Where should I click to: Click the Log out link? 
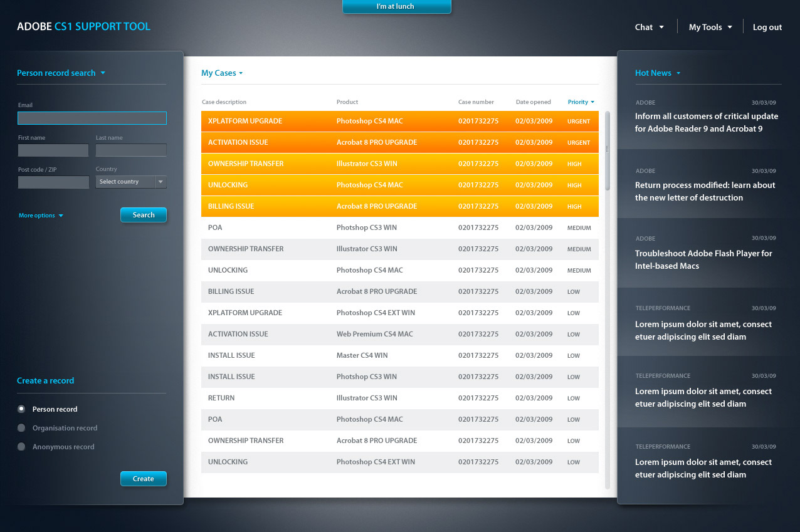(767, 27)
